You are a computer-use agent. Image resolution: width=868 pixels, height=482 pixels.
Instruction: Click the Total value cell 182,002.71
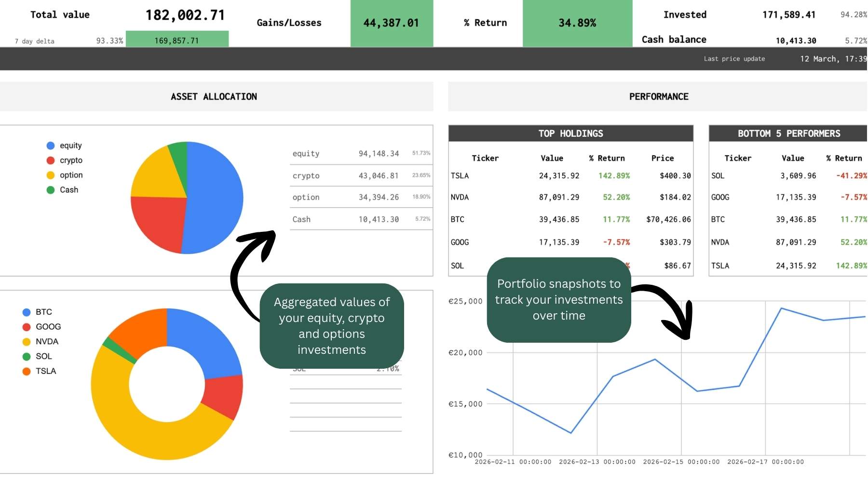tap(185, 15)
